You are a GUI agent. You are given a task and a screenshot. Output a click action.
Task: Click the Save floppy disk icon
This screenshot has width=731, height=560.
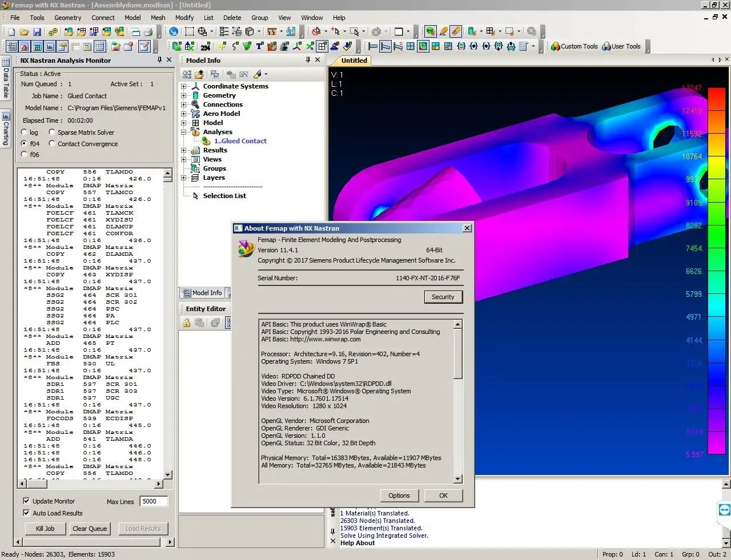tap(37, 32)
